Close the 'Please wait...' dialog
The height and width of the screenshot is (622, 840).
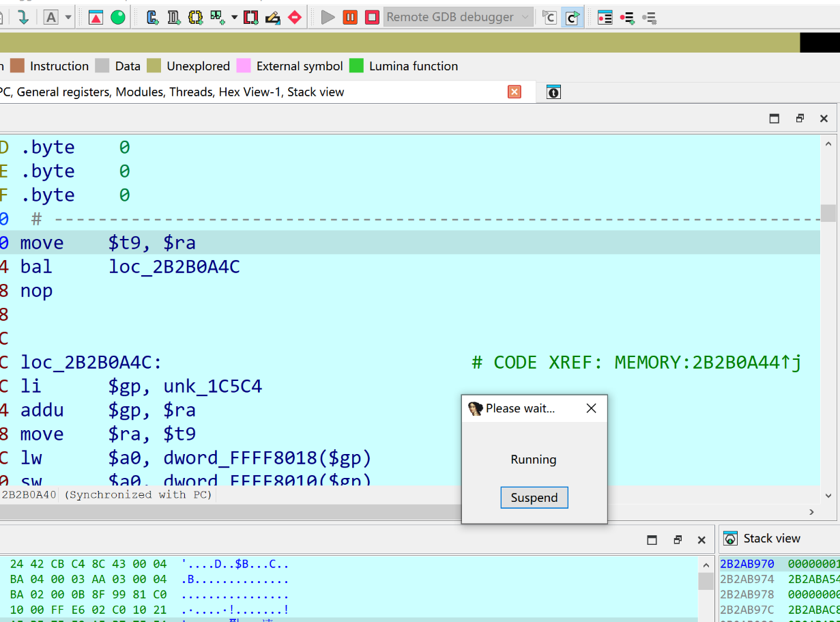pyautogui.click(x=592, y=408)
